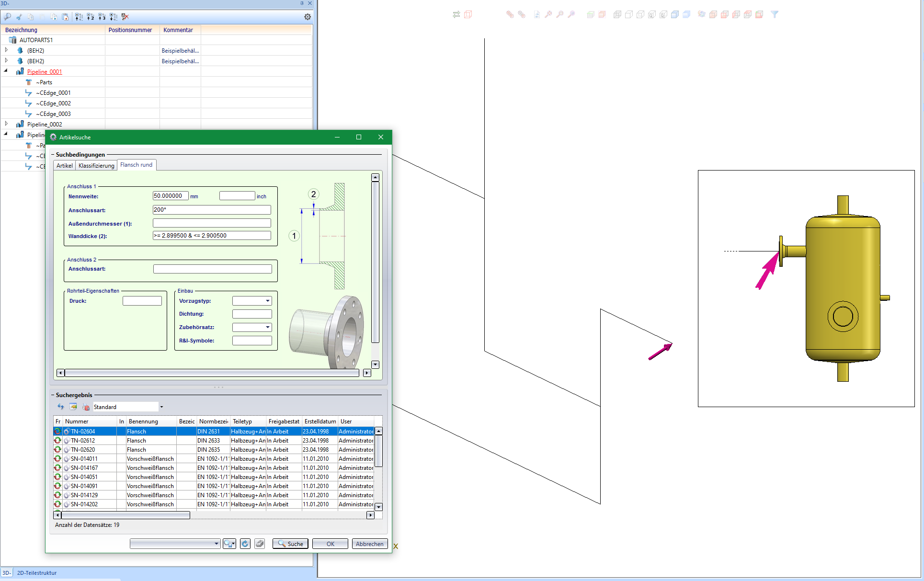Click the Anschlussart field containing 200*

(211, 210)
